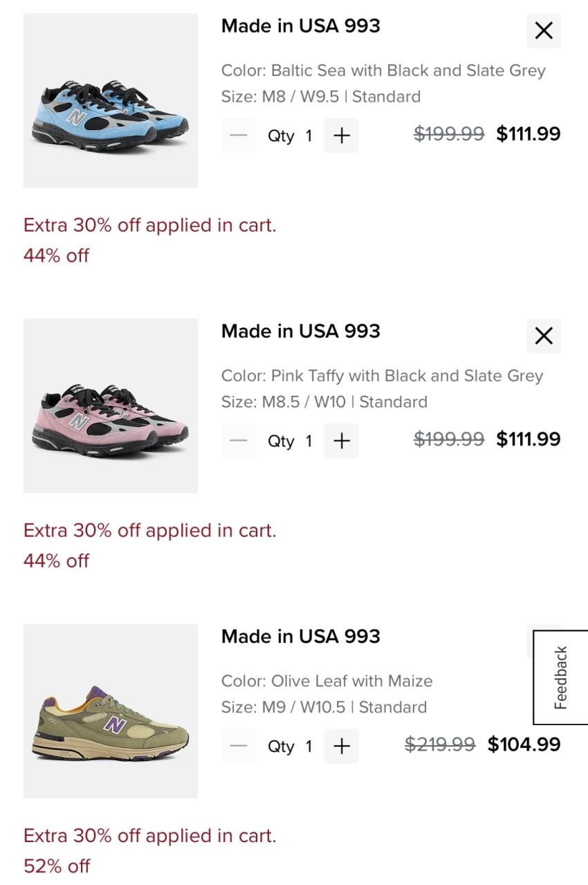This screenshot has height=885, width=588.
Task: Open the olive green sneaker thumbnail
Action: (x=110, y=711)
